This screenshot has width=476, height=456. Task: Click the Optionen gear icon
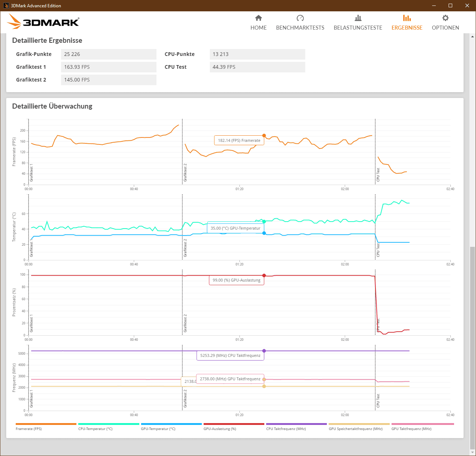point(445,18)
